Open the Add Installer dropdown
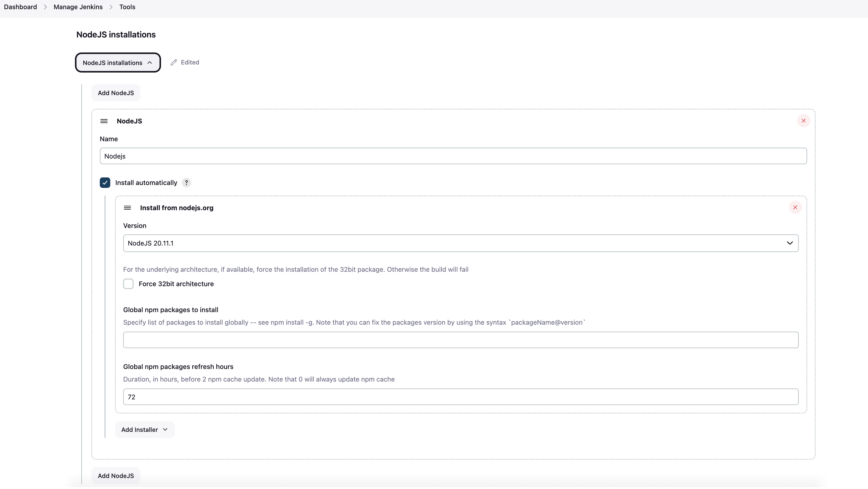 [145, 429]
